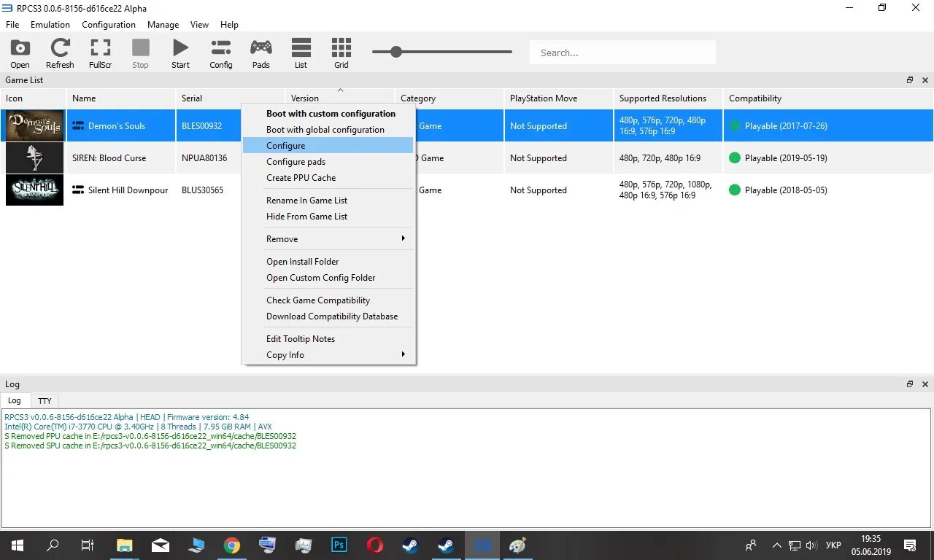Click the Icon column header
This screenshot has height=560, width=934.
pyautogui.click(x=34, y=98)
